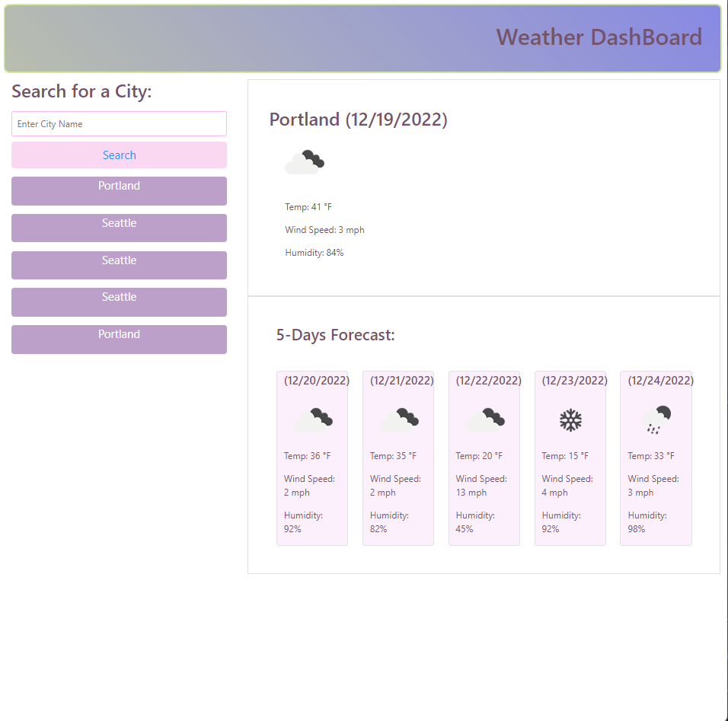The width and height of the screenshot is (728, 721).
Task: Click the 'Humidity: 84%' reading
Action: pos(315,253)
